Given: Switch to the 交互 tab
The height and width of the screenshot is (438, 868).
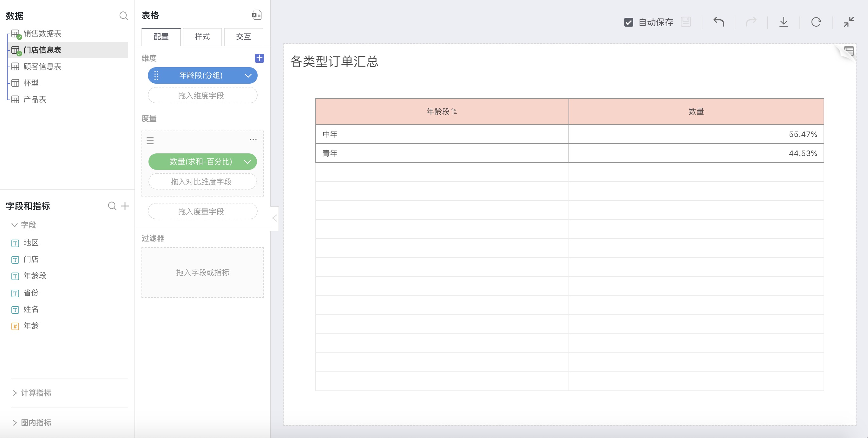Looking at the screenshot, I should pyautogui.click(x=243, y=37).
